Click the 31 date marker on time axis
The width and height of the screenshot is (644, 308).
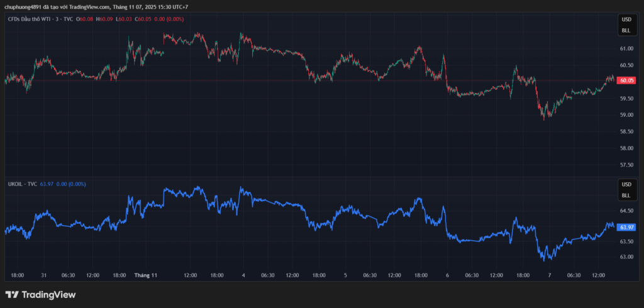coord(44,275)
